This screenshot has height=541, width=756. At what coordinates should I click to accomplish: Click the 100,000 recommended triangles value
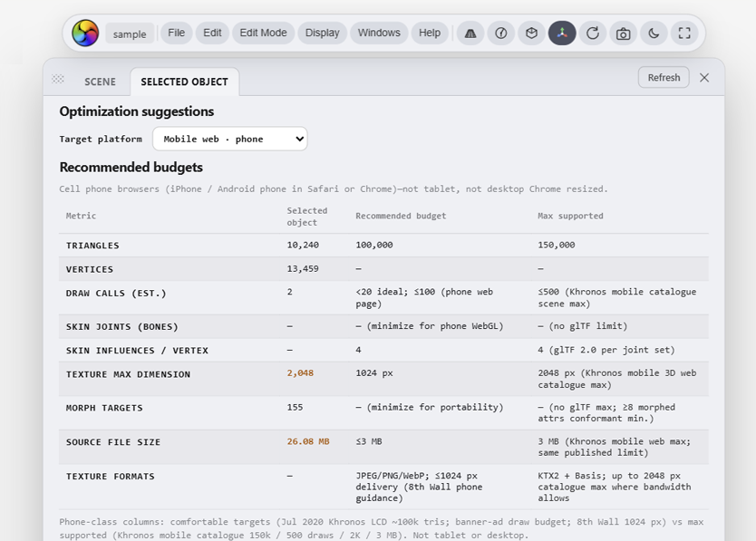coord(374,245)
